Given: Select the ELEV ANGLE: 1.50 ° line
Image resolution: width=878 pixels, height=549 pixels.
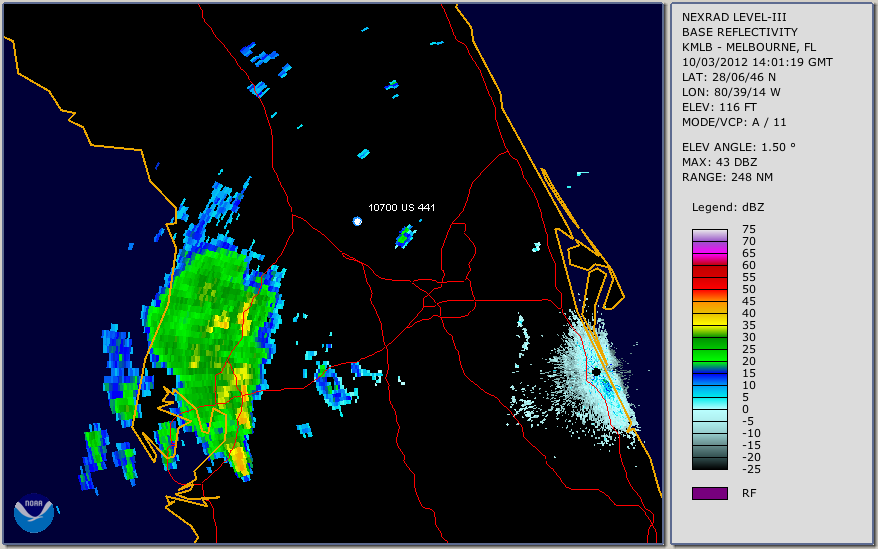Looking at the screenshot, I should pos(739,147).
